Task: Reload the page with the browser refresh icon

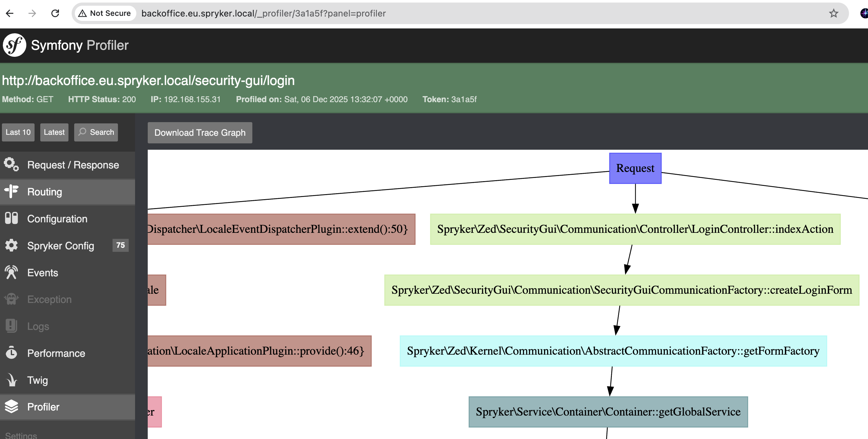Action: point(55,14)
